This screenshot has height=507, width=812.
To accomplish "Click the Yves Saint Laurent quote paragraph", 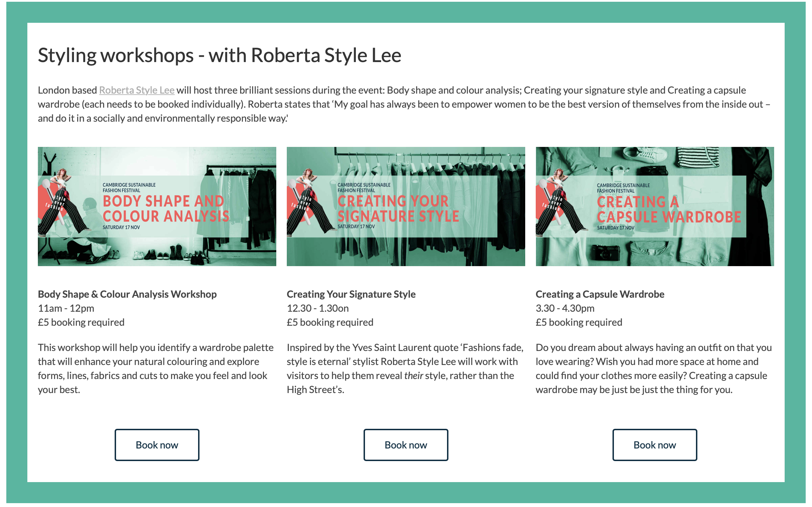I will point(405,368).
